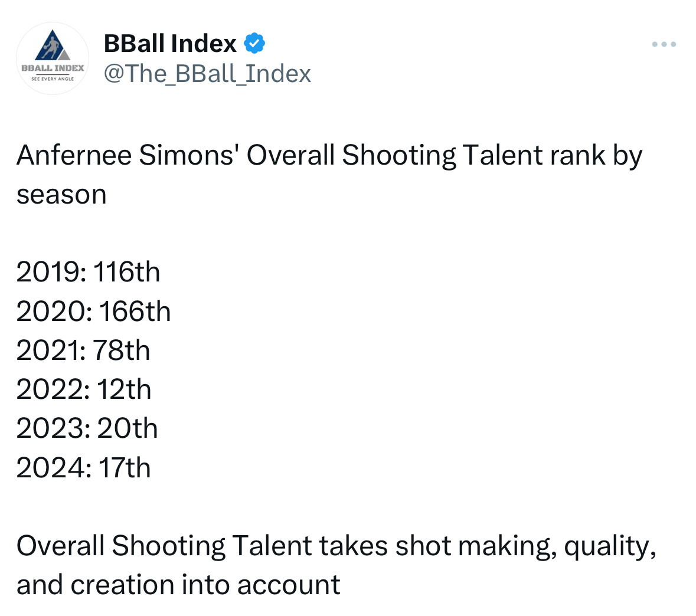Image resolution: width=696 pixels, height=616 pixels.
Task: Select the "2020: 166th" line
Action: (x=93, y=311)
